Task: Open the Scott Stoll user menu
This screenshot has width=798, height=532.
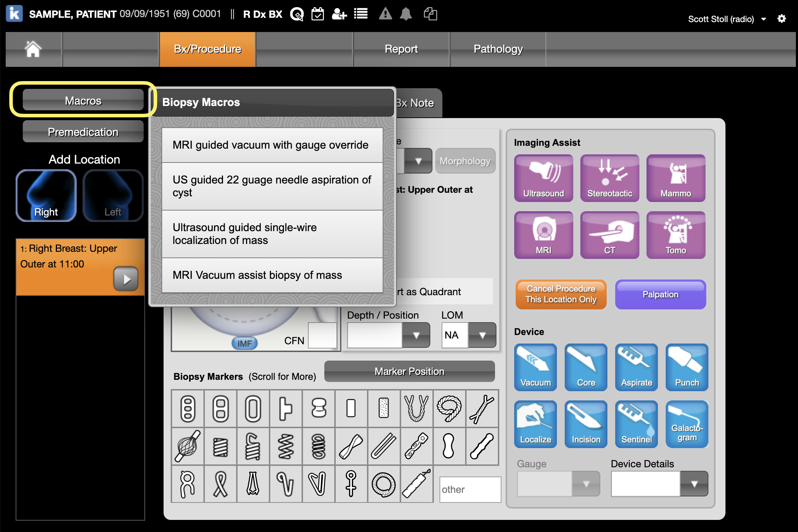Action: click(x=727, y=19)
